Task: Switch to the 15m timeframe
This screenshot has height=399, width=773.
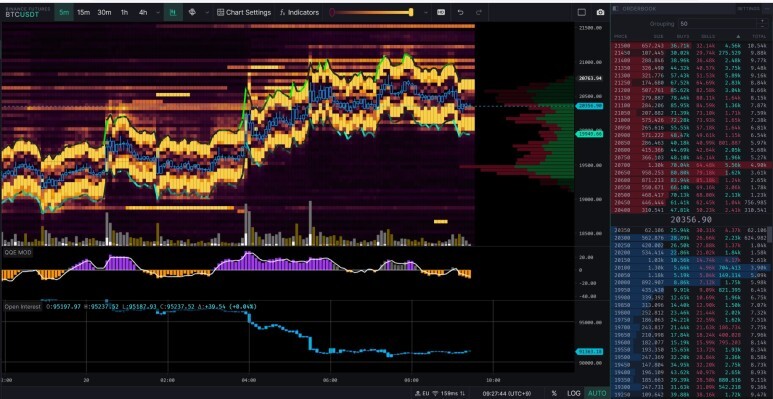Action: click(83, 12)
